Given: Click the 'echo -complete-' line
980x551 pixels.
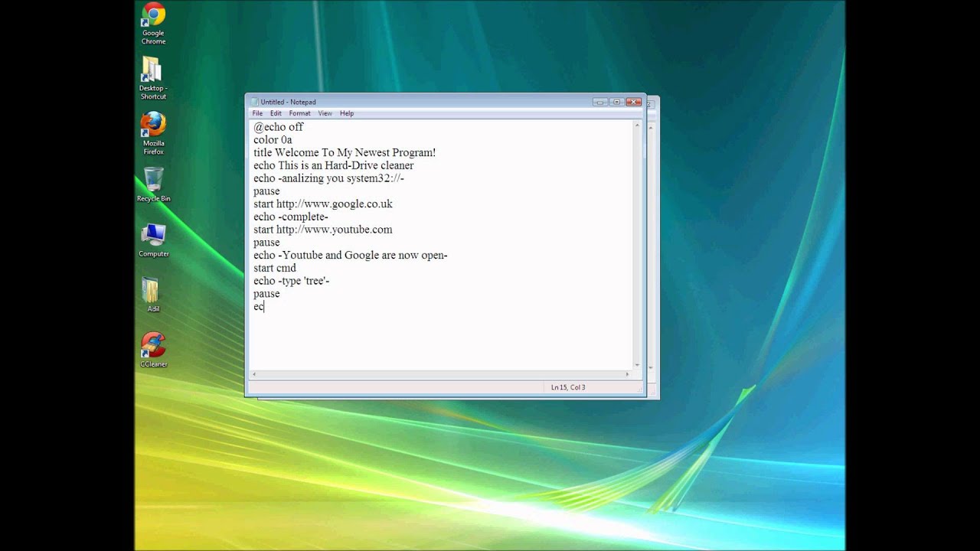Looking at the screenshot, I should coord(291,217).
